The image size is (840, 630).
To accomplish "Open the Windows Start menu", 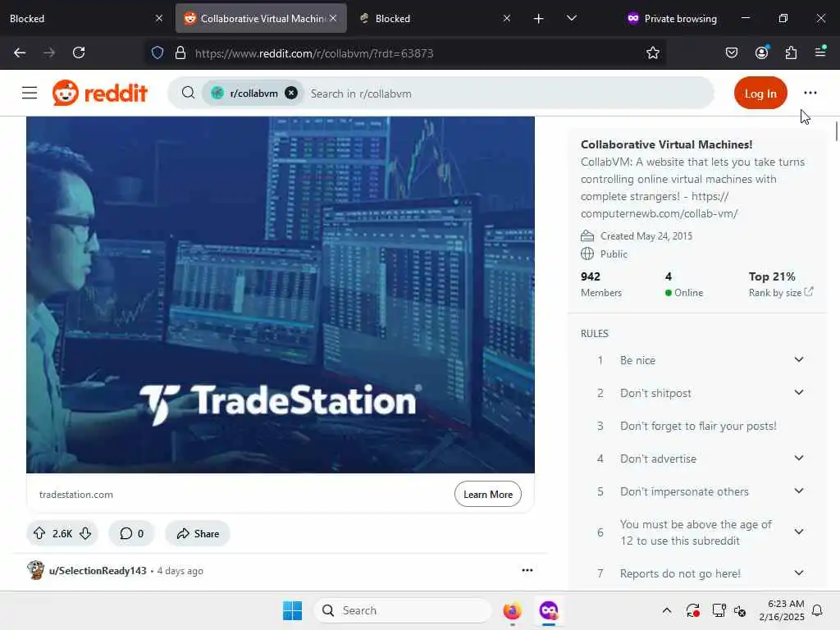I will [x=293, y=610].
